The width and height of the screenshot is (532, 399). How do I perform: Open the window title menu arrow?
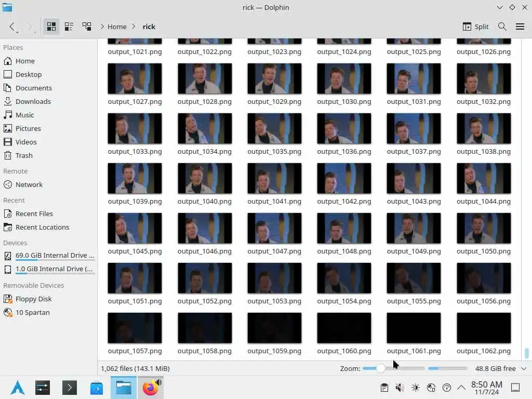tap(499, 7)
